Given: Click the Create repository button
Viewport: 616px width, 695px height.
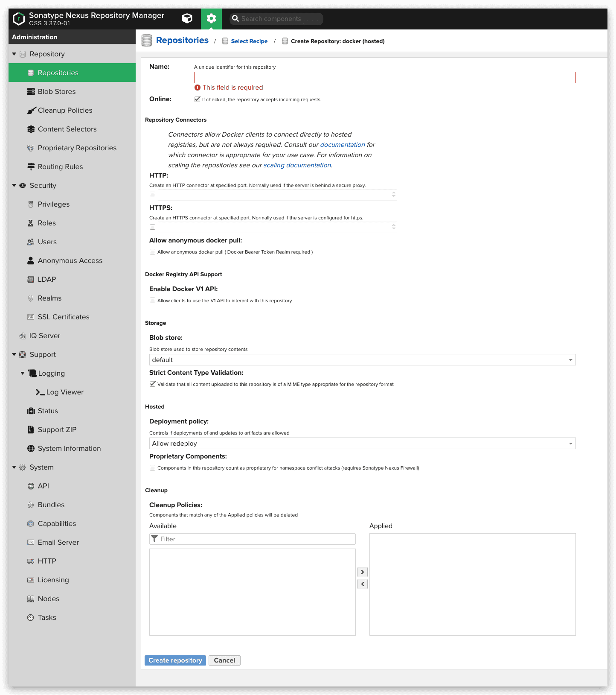Looking at the screenshot, I should point(175,660).
